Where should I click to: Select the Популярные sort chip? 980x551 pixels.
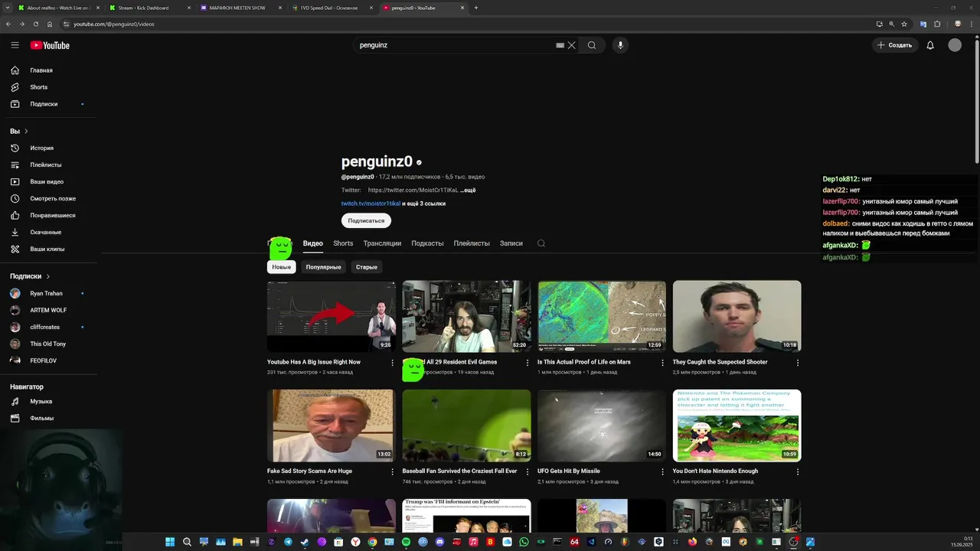coord(323,267)
